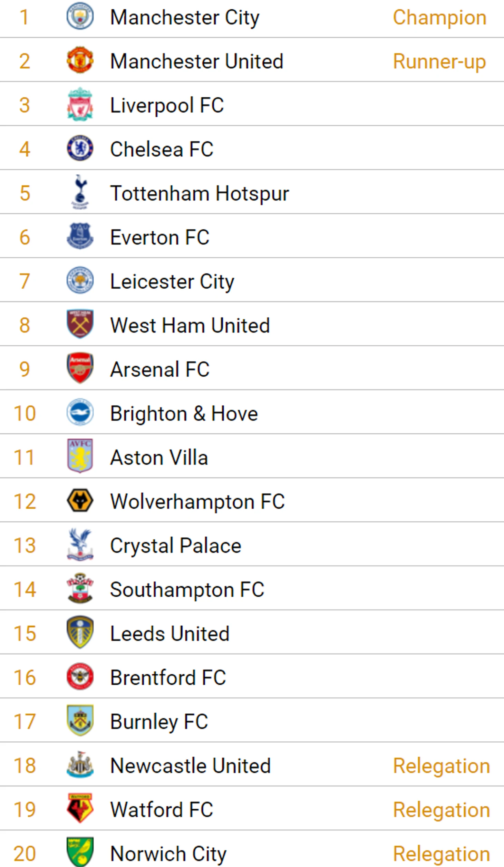The width and height of the screenshot is (504, 867).
Task: Click the Manchester City club crest
Action: coord(80,16)
